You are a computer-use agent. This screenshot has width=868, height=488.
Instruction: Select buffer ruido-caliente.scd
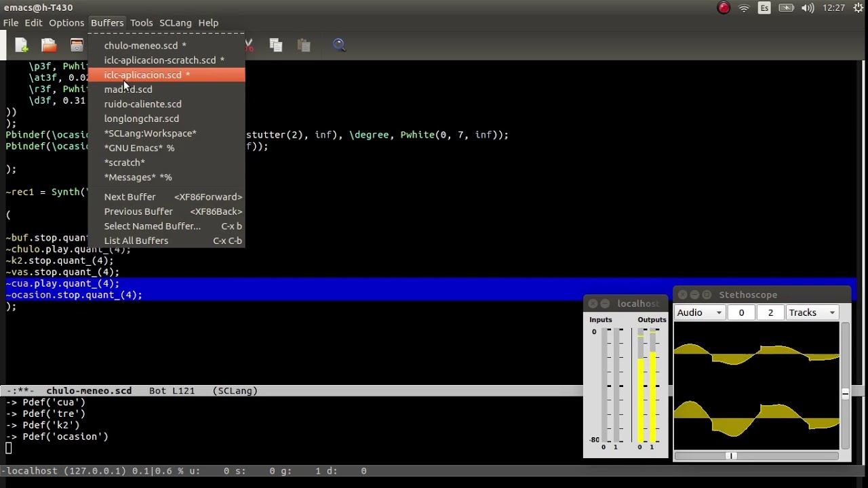tap(166, 104)
